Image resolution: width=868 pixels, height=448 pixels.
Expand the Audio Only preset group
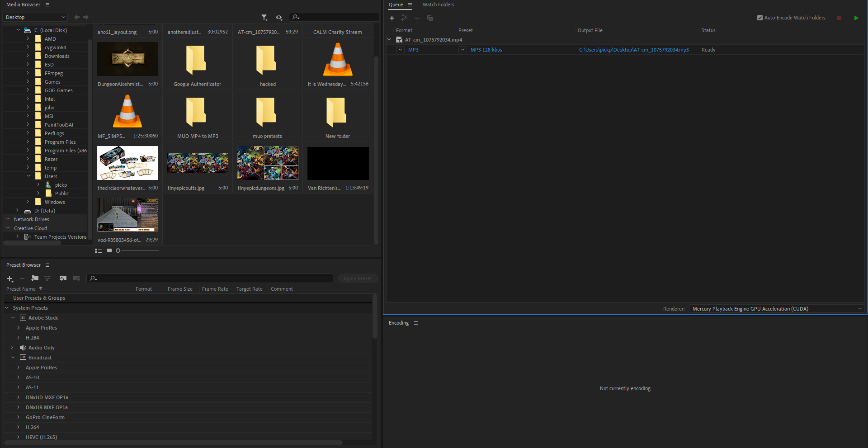click(x=12, y=348)
